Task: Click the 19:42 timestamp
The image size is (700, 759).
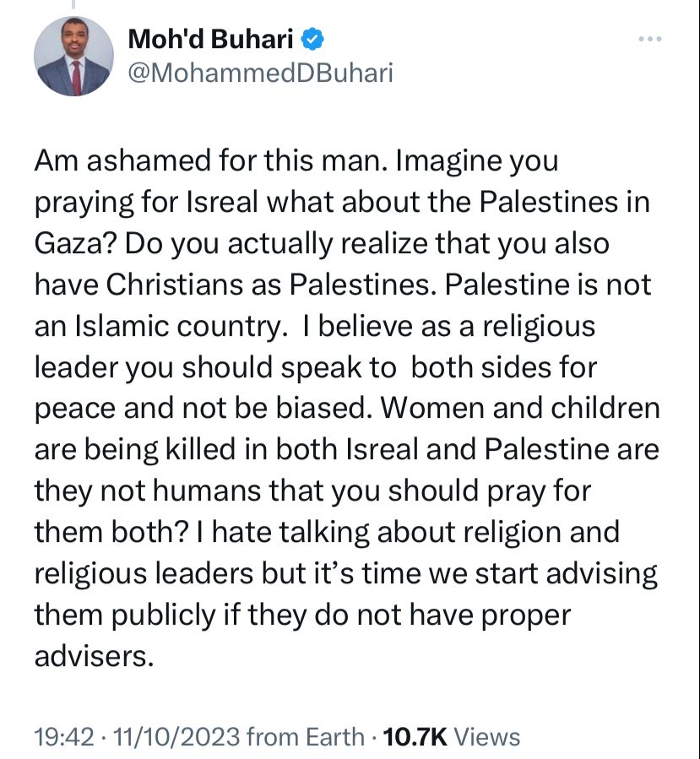Action: coord(64,737)
